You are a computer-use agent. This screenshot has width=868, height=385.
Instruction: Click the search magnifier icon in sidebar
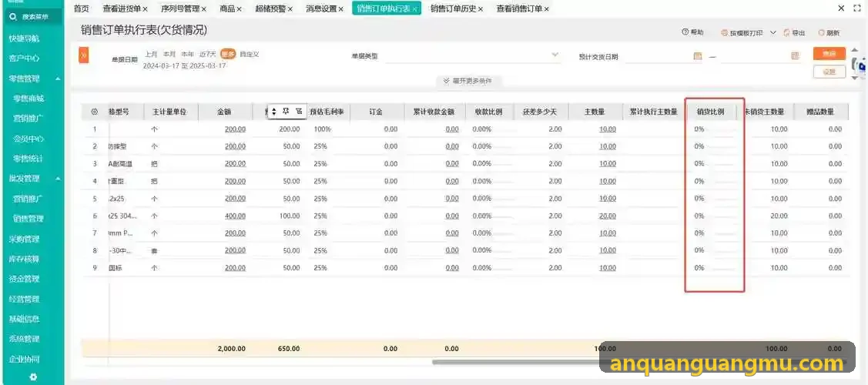[x=13, y=17]
